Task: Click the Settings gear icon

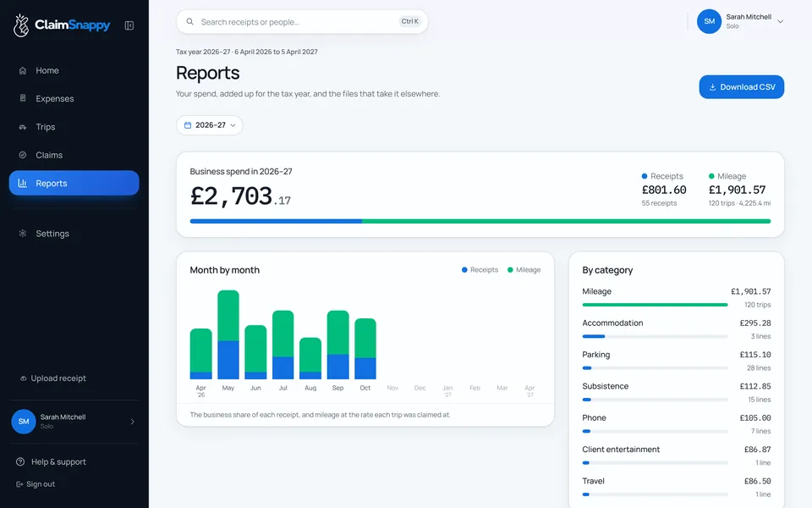Action: pyautogui.click(x=23, y=234)
